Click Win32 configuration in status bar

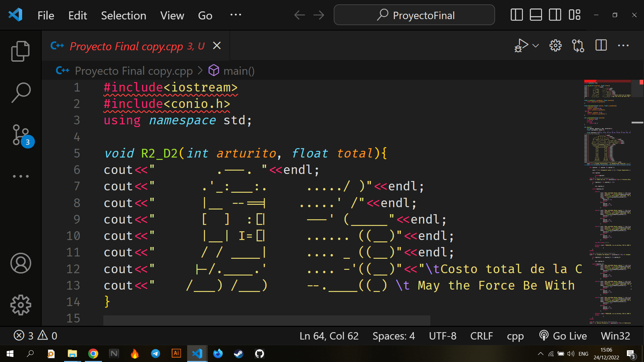[x=615, y=336]
